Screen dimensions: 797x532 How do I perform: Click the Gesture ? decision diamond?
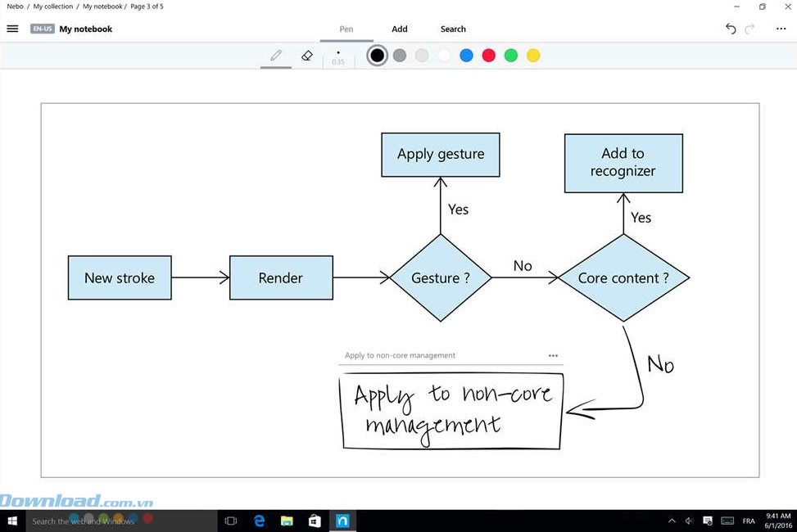(x=441, y=278)
